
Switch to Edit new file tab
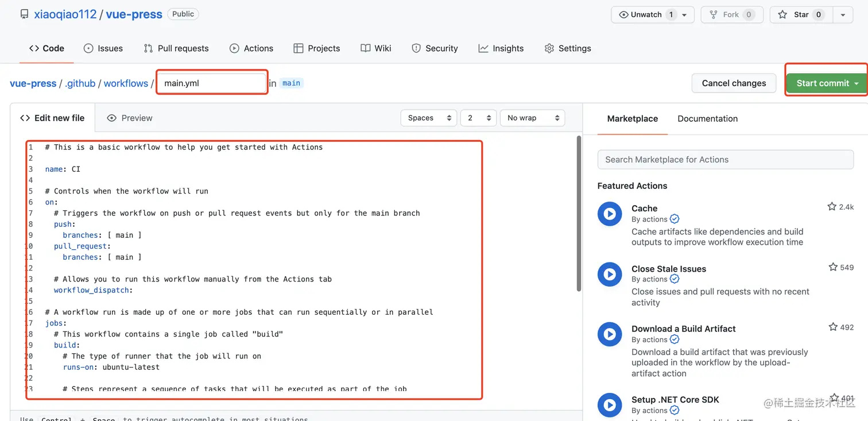pos(52,118)
